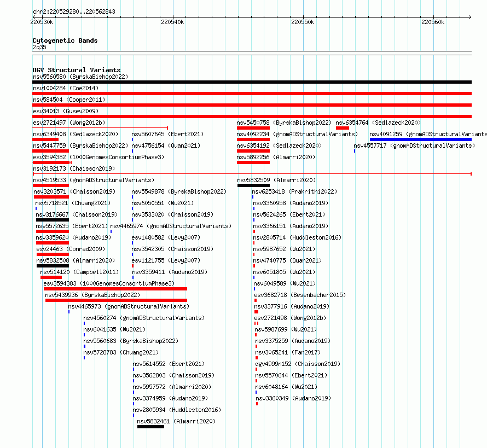Screen dimensions: 487x448
Task: Open nsv6349408 (Sedlazeck2020) variant
Action: click(x=76, y=134)
